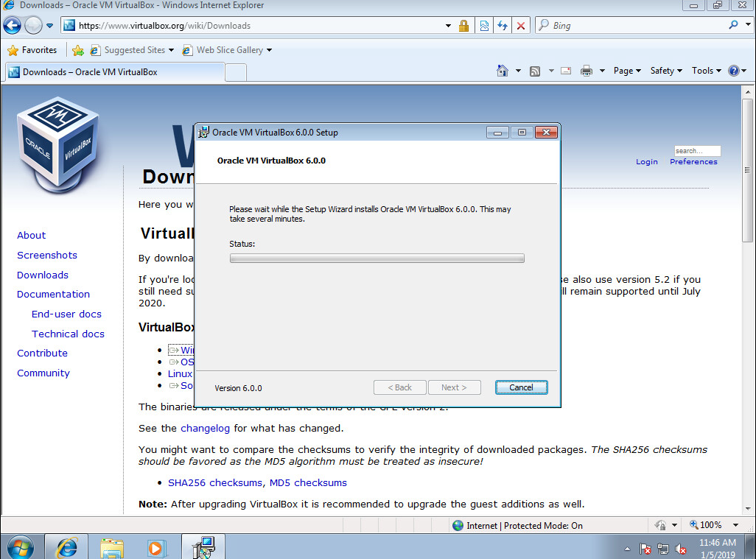Image resolution: width=756 pixels, height=559 pixels.
Task: Click the Add to Favorites Bar icon
Action: pyautogui.click(x=77, y=50)
